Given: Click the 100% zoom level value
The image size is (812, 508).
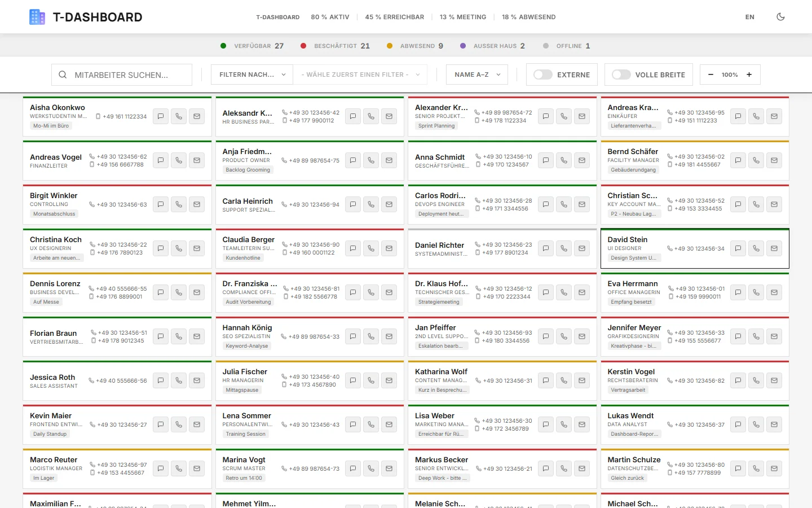Looking at the screenshot, I should coord(730,75).
